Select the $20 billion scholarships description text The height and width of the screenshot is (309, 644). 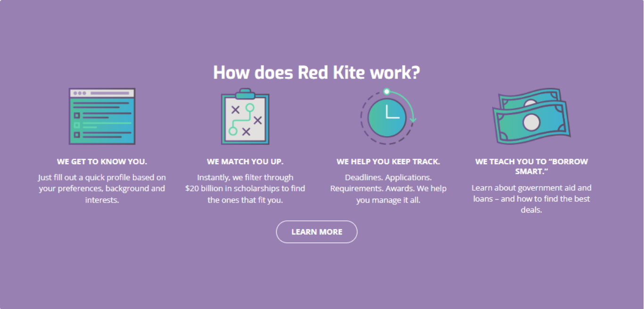(245, 189)
